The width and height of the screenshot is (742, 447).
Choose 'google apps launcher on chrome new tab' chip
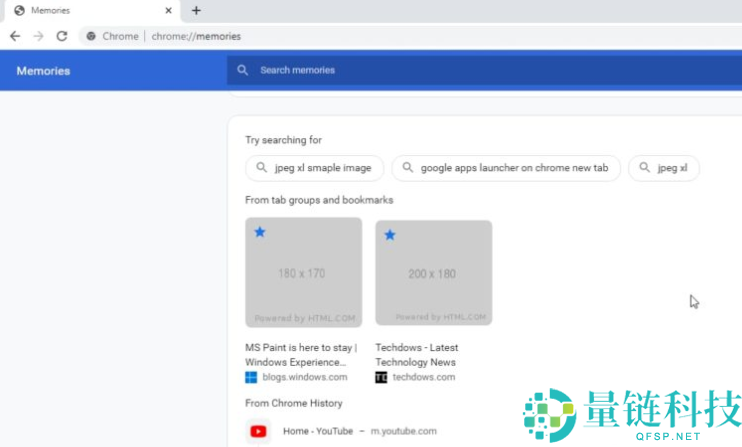506,168
